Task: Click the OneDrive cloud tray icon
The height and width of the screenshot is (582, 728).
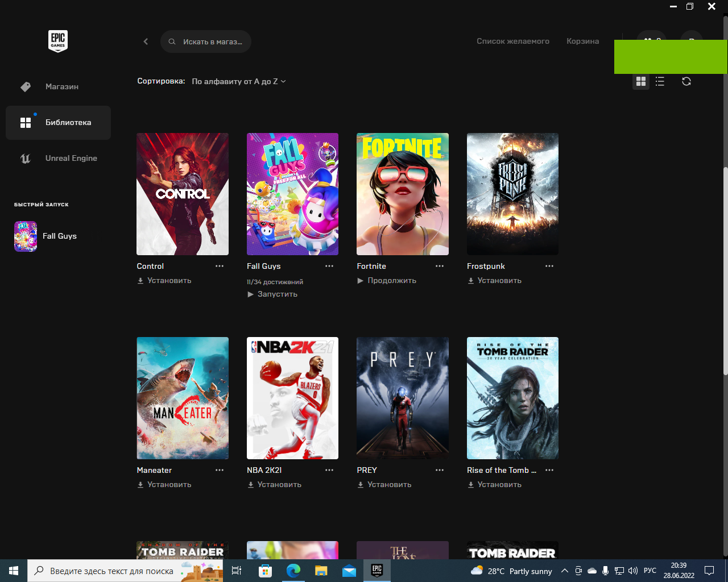Action: 592,571
